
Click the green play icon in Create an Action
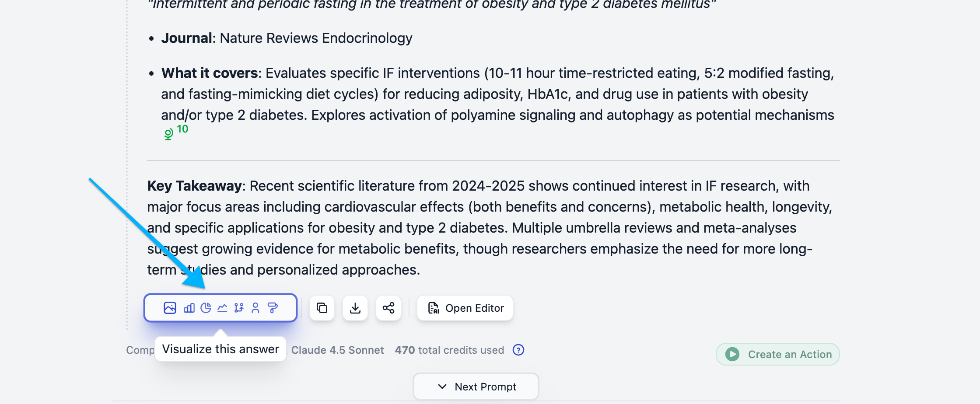[732, 354]
